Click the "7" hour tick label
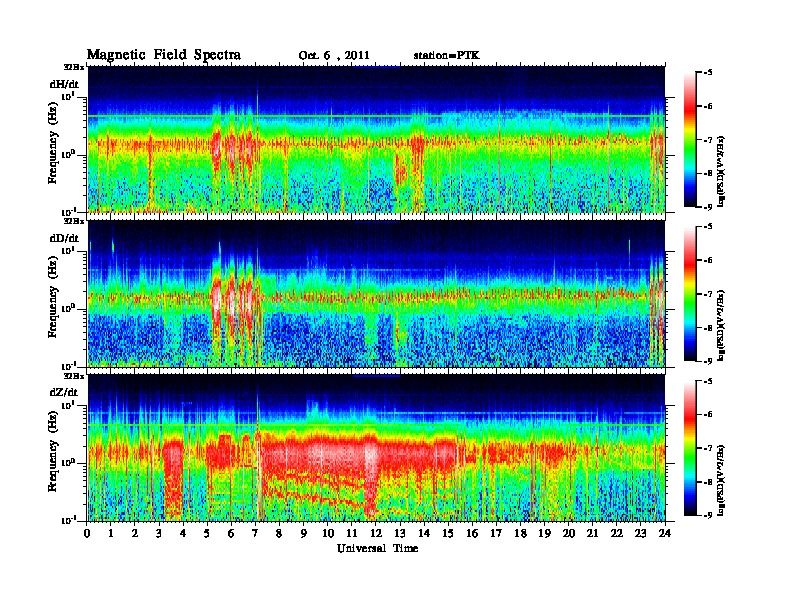The image size is (792, 612). pos(256,534)
